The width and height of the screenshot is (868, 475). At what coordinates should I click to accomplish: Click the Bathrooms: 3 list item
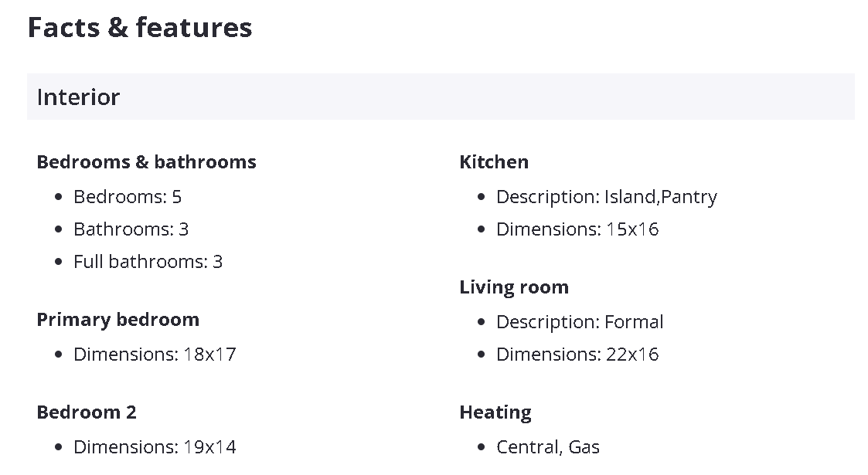click(x=131, y=229)
